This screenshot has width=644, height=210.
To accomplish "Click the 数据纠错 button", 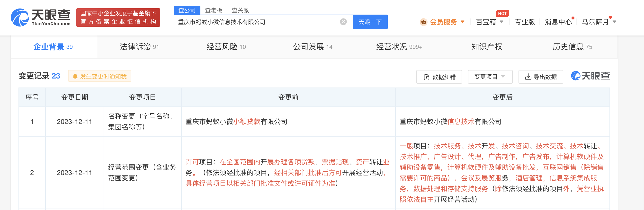I will (439, 77).
